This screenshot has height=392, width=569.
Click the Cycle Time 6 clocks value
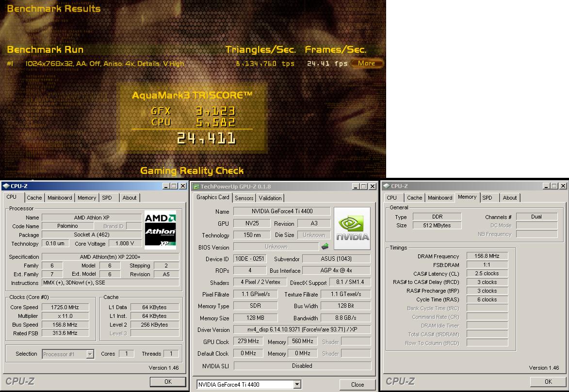(487, 299)
